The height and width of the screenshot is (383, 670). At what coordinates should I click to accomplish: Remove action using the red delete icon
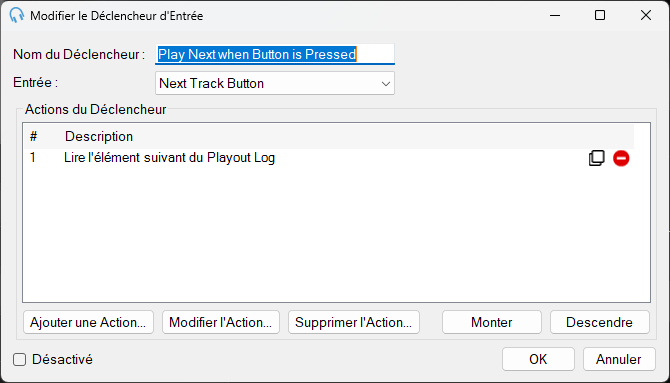[x=621, y=158]
